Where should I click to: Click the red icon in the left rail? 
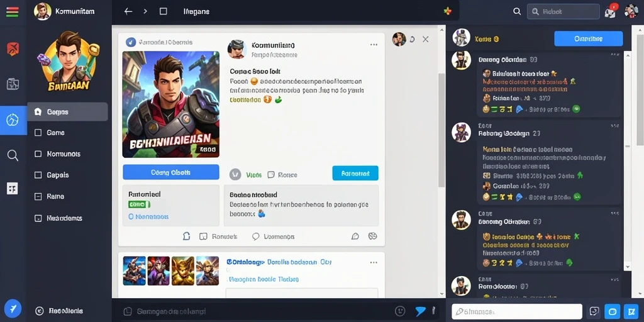tap(13, 49)
